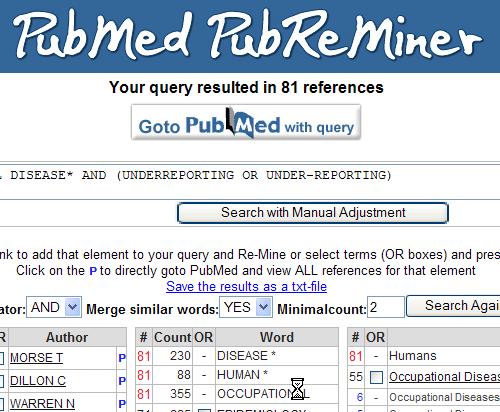The image size is (500, 412).
Task: Open Save the results as a txt-file link
Action: [246, 287]
